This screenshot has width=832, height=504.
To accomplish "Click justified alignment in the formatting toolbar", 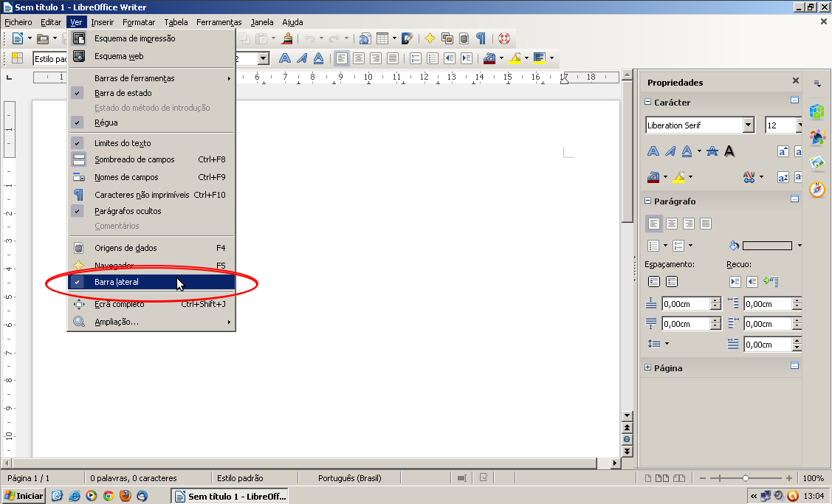I will click(393, 58).
